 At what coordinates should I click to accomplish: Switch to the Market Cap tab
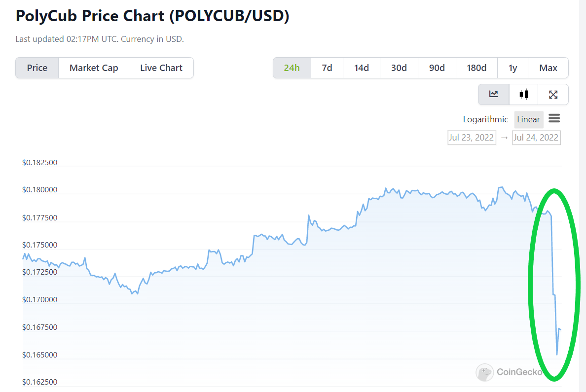tap(94, 68)
